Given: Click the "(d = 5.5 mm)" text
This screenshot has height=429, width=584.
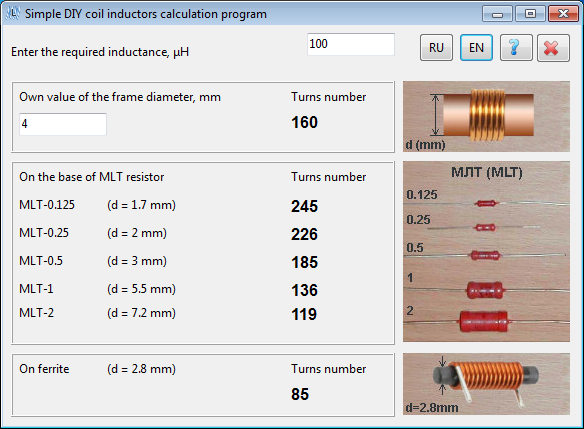Looking at the screenshot, I should point(142,289).
